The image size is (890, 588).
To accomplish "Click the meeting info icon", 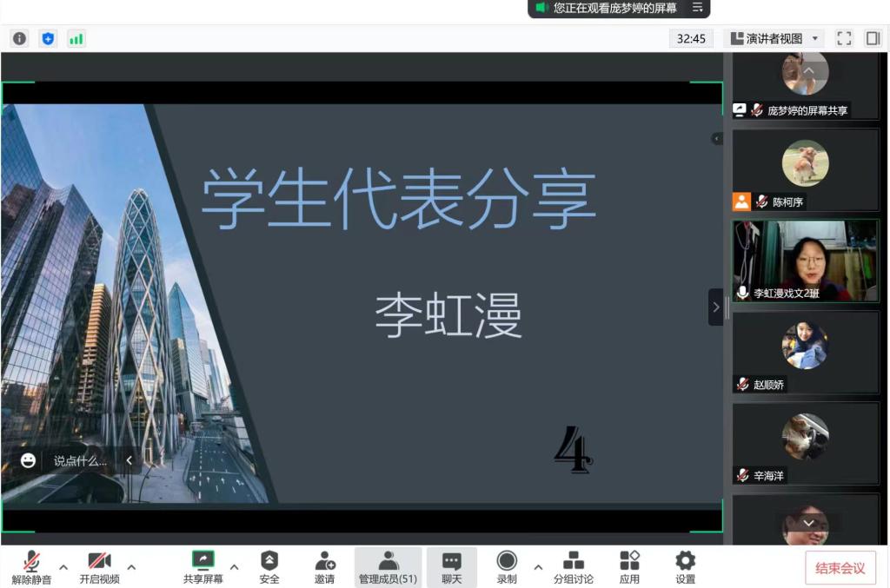I will (x=19, y=38).
